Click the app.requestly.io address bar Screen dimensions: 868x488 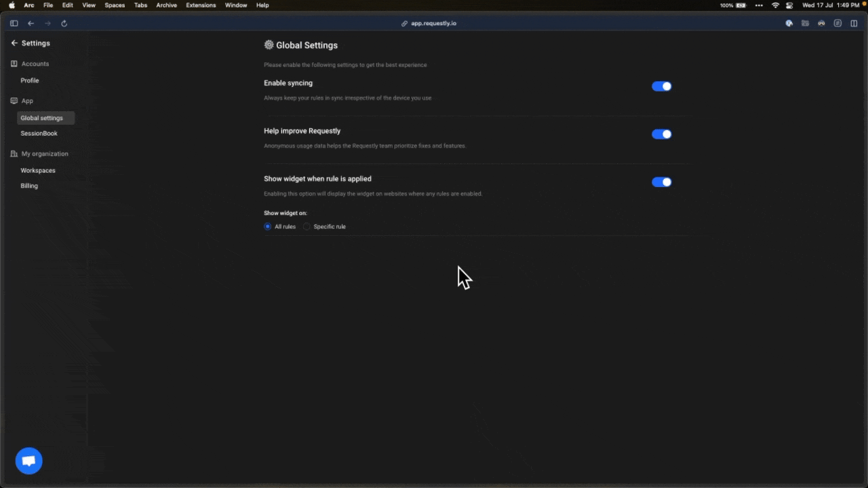[434, 23]
